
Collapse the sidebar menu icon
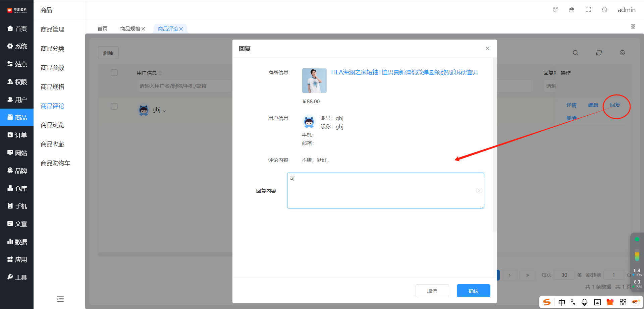coord(60,299)
